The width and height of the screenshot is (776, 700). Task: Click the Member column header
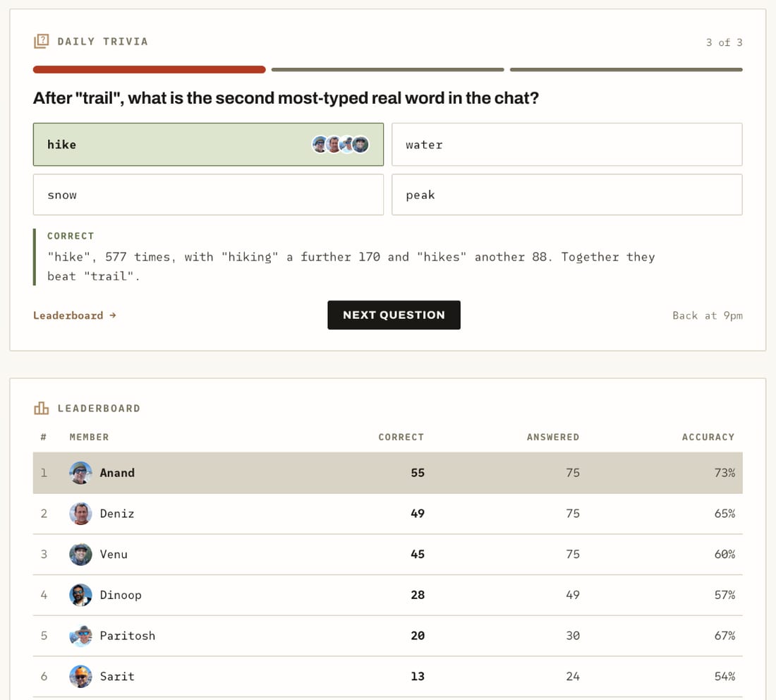[x=89, y=437]
